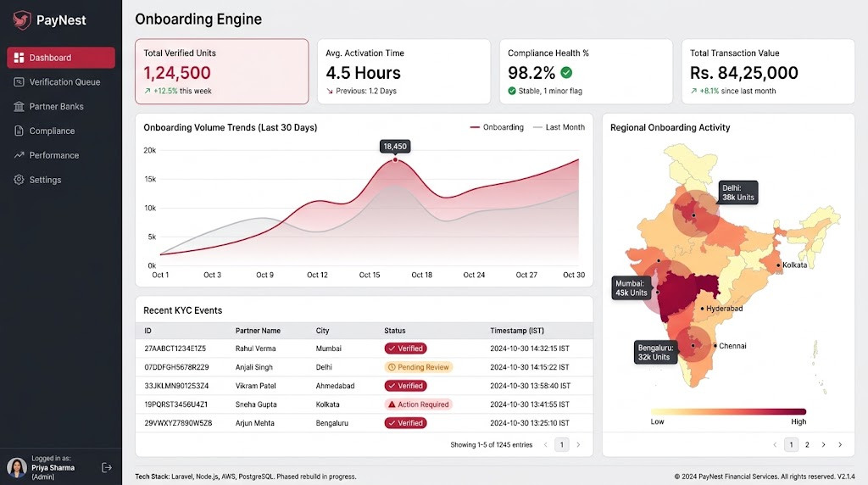Click Priya Sharma's profile avatar
The width and height of the screenshot is (868, 485).
17,468
